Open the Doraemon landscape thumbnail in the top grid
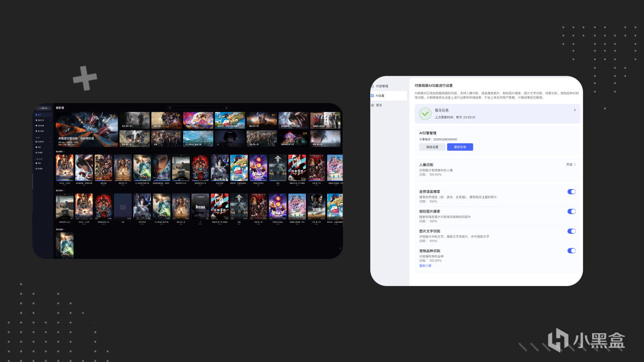Screen dimensions: 644x362 [230, 120]
